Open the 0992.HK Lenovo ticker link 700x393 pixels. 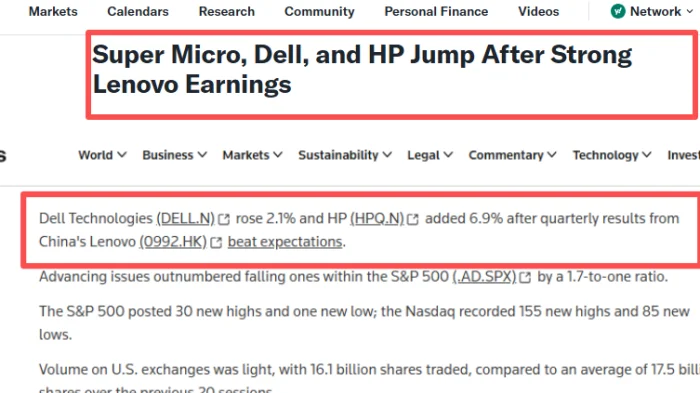click(x=173, y=242)
